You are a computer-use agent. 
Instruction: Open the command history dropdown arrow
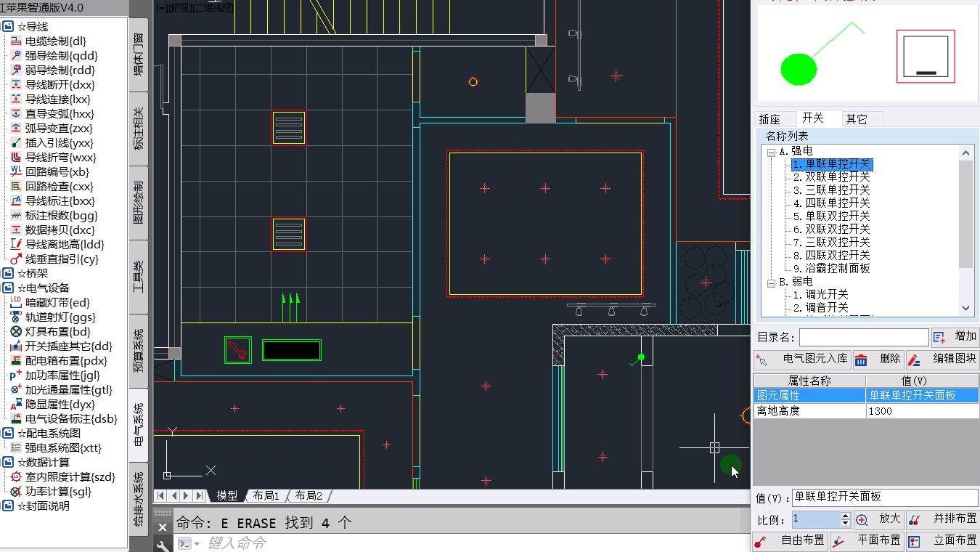(196, 543)
